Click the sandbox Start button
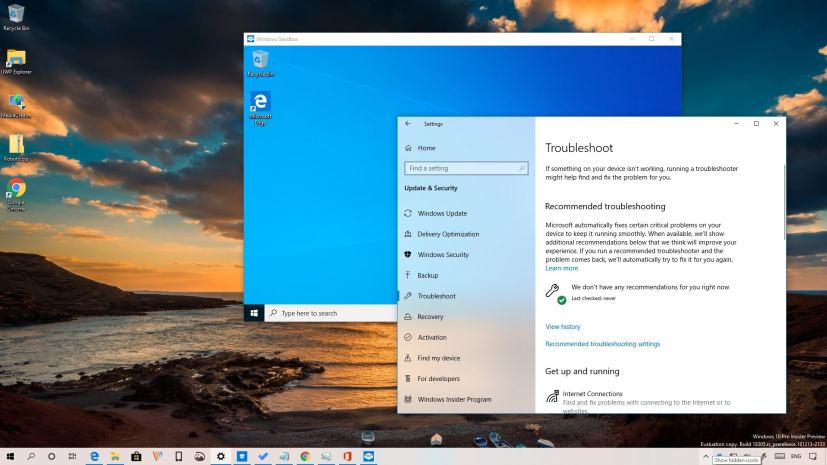This screenshot has width=827, height=465. coord(254,313)
